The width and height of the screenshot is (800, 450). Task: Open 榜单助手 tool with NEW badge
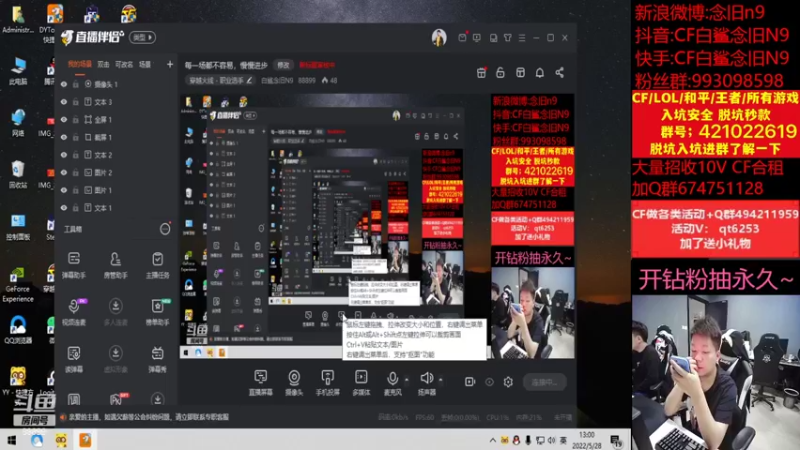pyautogui.click(x=157, y=311)
